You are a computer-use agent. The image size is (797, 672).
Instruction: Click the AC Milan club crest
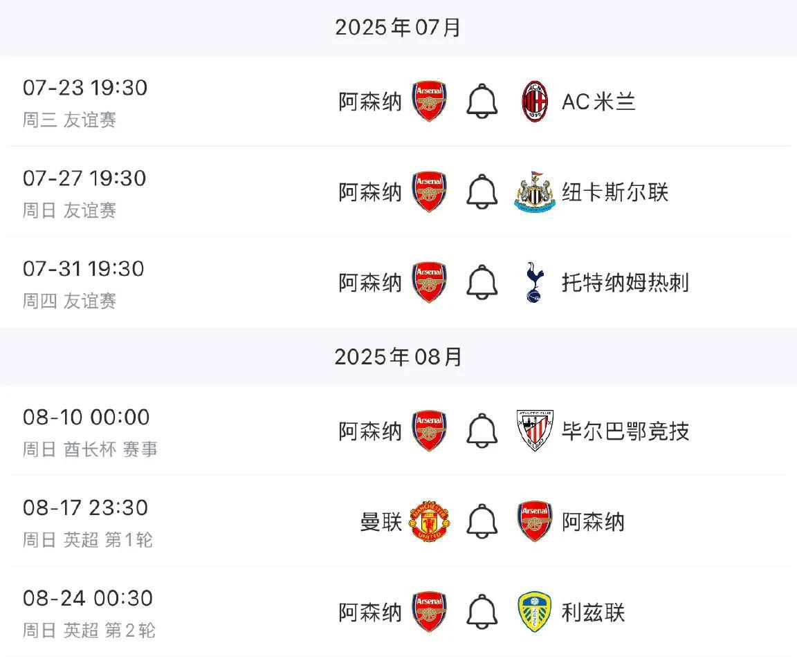tap(535, 102)
